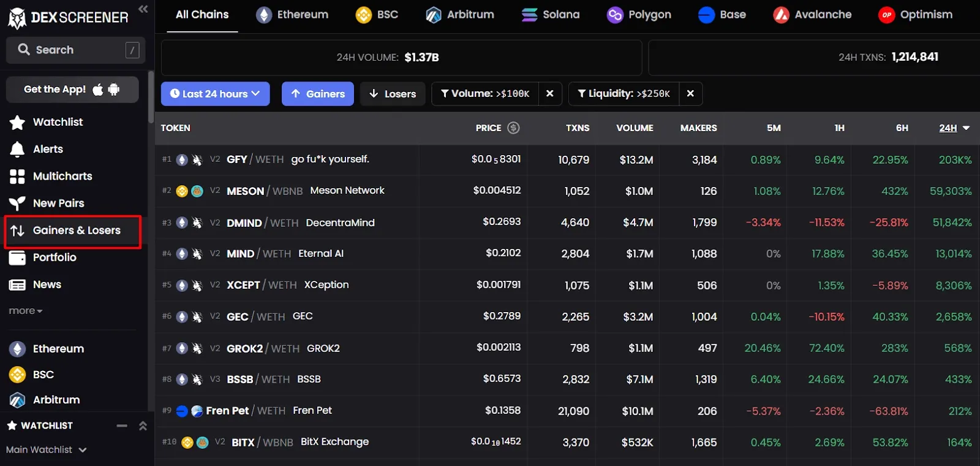980x466 pixels.
Task: Click the Get the App button
Action: click(72, 90)
